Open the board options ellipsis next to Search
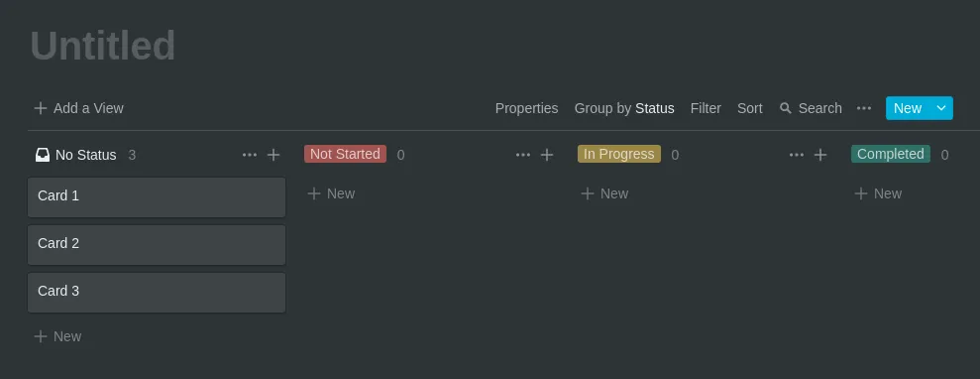980x379 pixels. (864, 108)
